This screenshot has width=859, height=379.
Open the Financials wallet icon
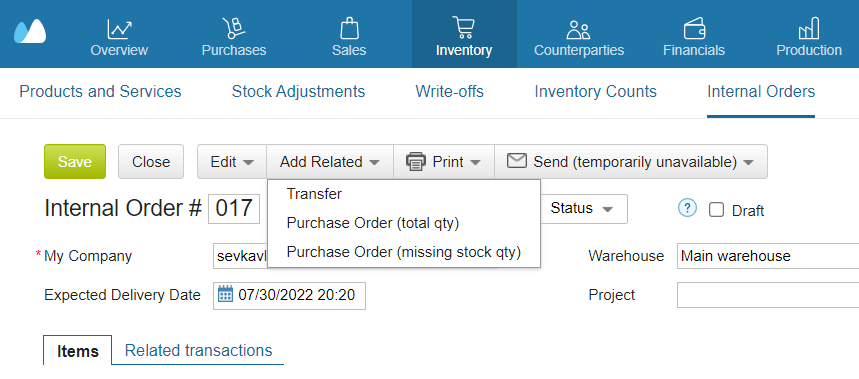click(x=694, y=28)
